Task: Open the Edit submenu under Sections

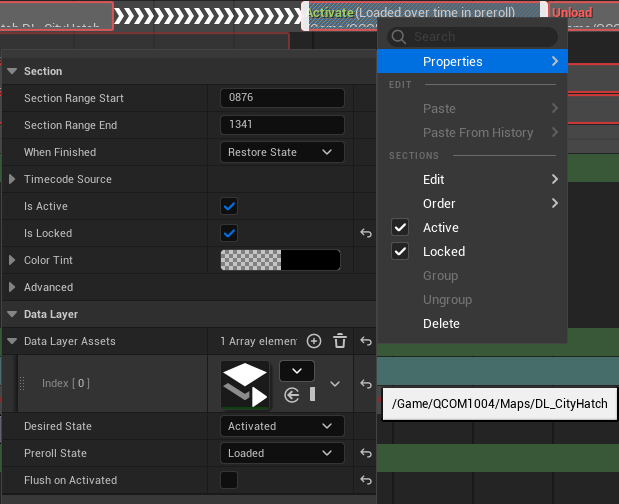Action: pyautogui.click(x=472, y=180)
